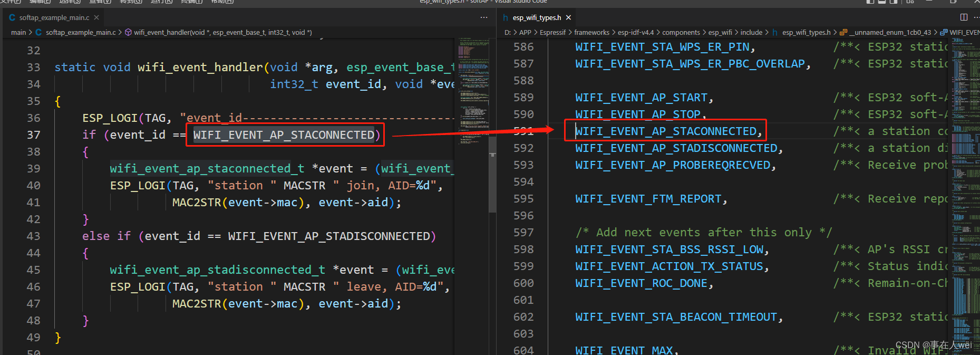The image size is (980, 355).
Task: Click wifi_event_handler function name on line 33
Action: click(200, 68)
